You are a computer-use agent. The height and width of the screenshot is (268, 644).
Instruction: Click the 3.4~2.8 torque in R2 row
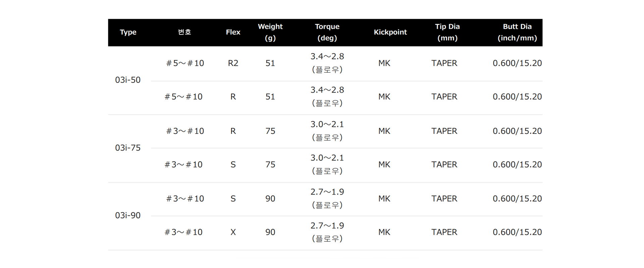(327, 56)
